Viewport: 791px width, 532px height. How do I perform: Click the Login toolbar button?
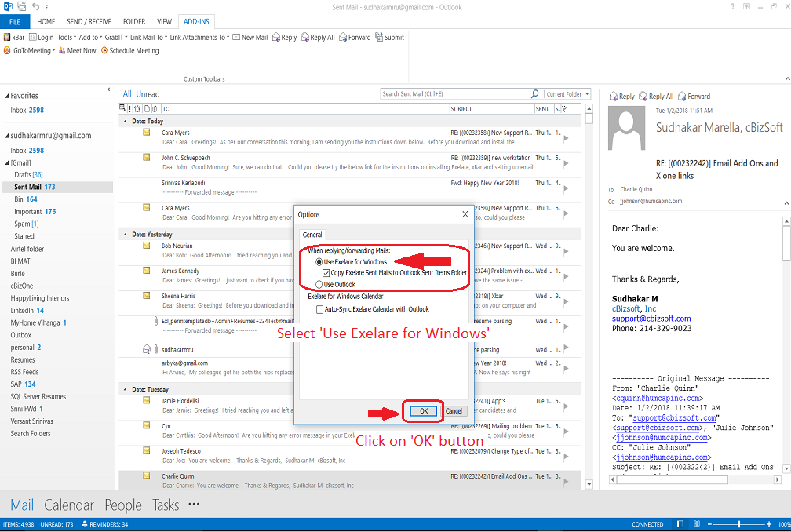coord(42,38)
